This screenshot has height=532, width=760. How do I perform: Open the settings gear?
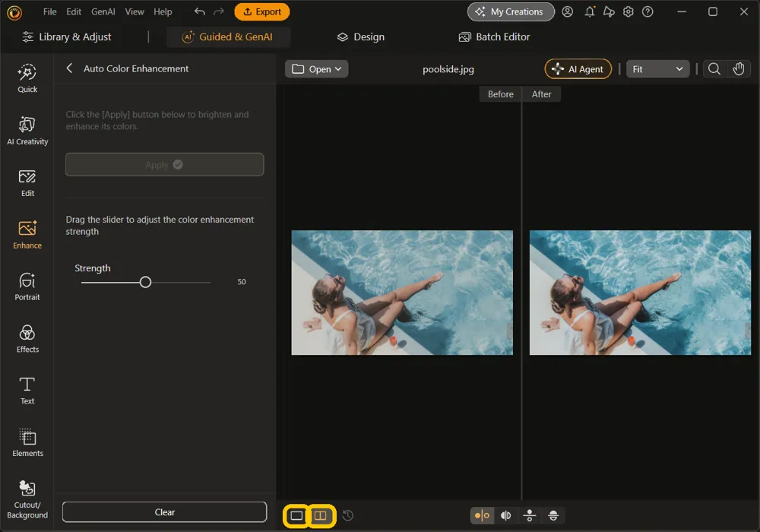click(x=629, y=11)
